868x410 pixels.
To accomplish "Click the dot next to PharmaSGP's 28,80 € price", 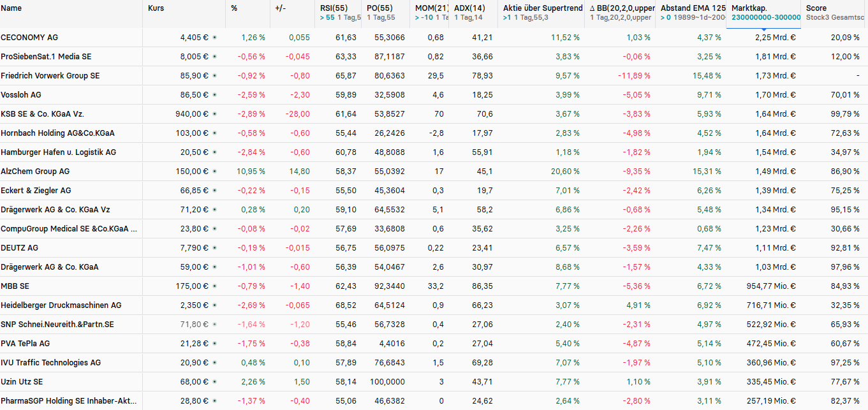I will pos(214,401).
